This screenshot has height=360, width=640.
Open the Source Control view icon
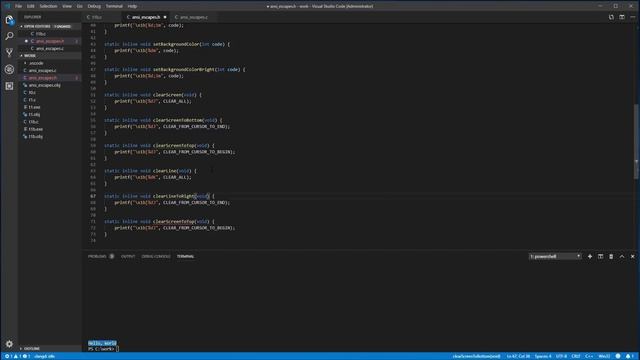pos(9,53)
